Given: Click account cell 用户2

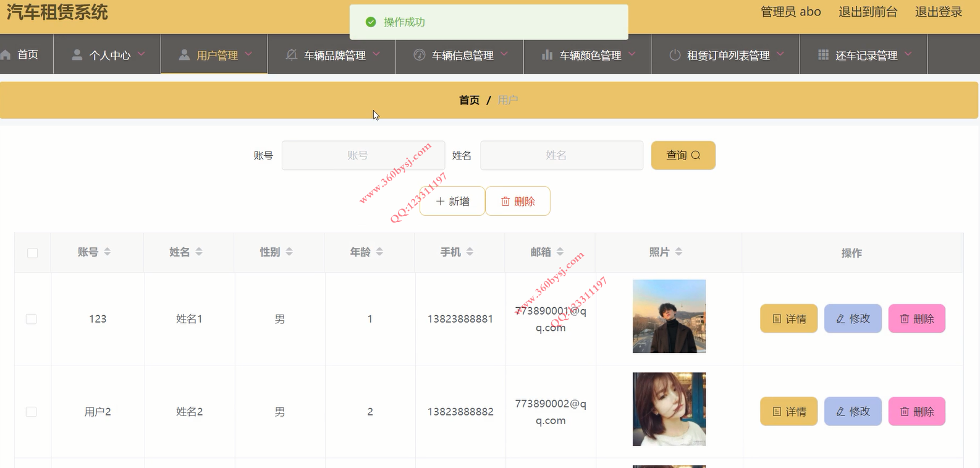Looking at the screenshot, I should [98, 412].
